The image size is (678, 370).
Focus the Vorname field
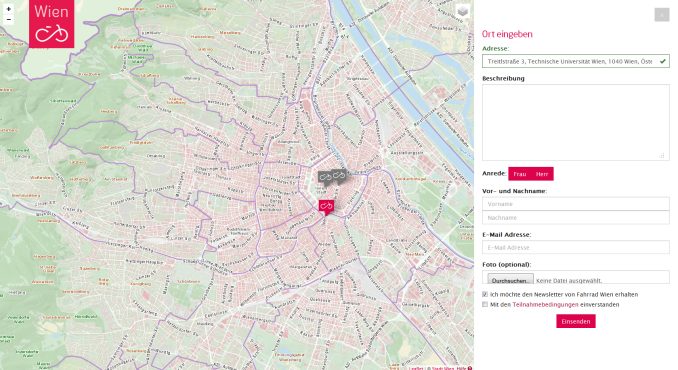click(576, 204)
